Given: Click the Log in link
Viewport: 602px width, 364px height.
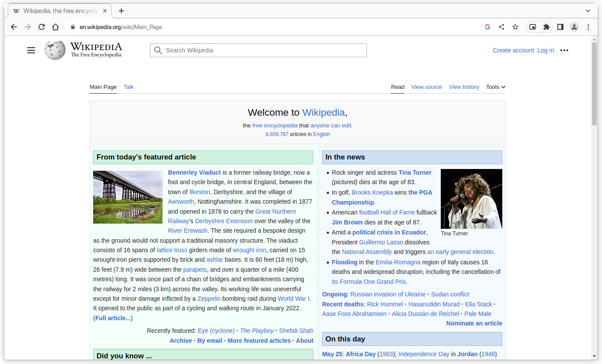Looking at the screenshot, I should (x=545, y=50).
